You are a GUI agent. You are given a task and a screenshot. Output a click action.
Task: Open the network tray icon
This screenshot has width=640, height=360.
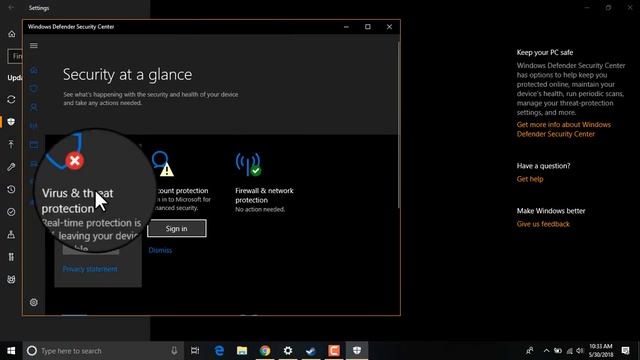point(569,351)
